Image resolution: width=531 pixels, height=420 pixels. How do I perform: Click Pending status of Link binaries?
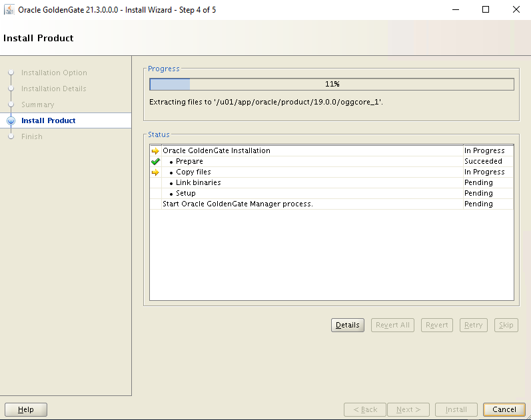point(478,182)
